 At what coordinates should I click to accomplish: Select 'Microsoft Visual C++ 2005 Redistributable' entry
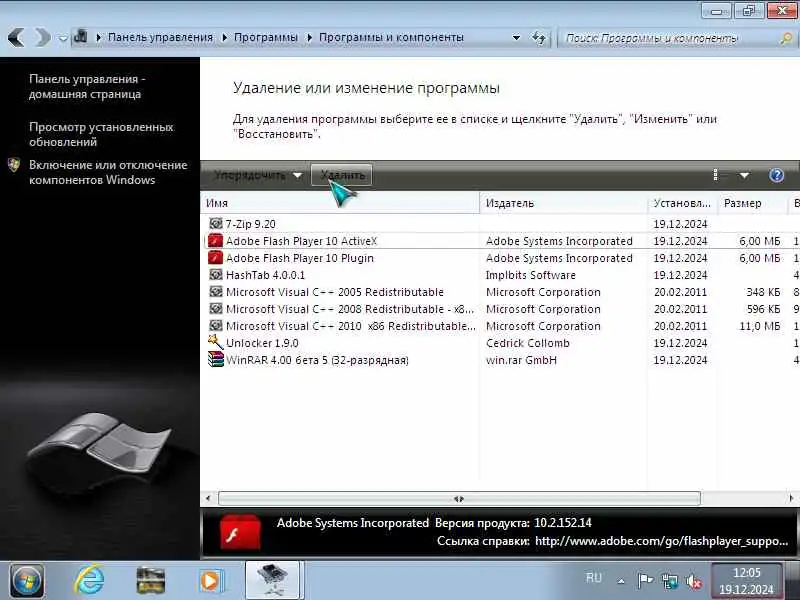[x=335, y=292]
